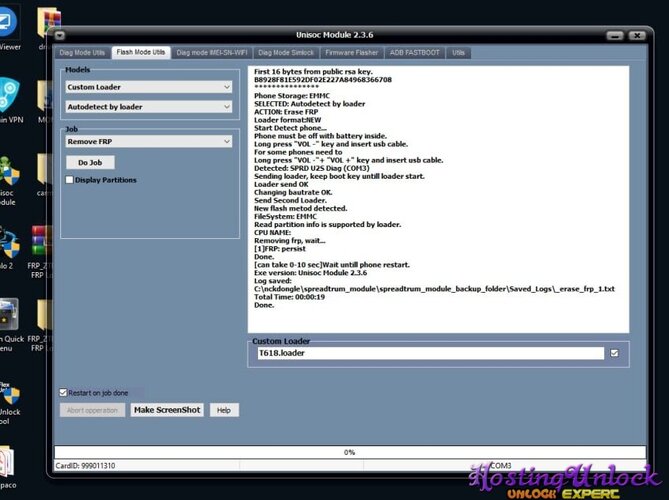Expand the Custom Loader model dropdown
669x500 pixels.
point(149,87)
